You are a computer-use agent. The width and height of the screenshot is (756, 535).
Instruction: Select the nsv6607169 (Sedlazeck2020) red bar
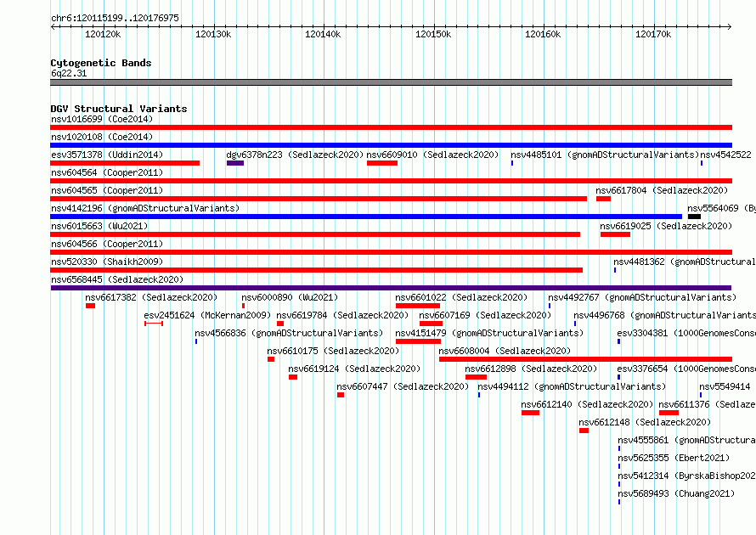(x=431, y=324)
